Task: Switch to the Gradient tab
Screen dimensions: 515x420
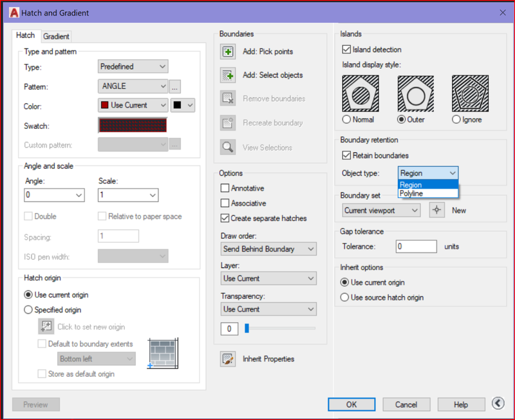Action: click(x=57, y=37)
